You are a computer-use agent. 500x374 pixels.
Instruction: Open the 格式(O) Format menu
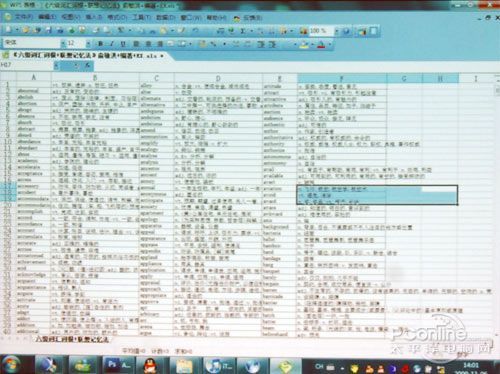[x=117, y=17]
